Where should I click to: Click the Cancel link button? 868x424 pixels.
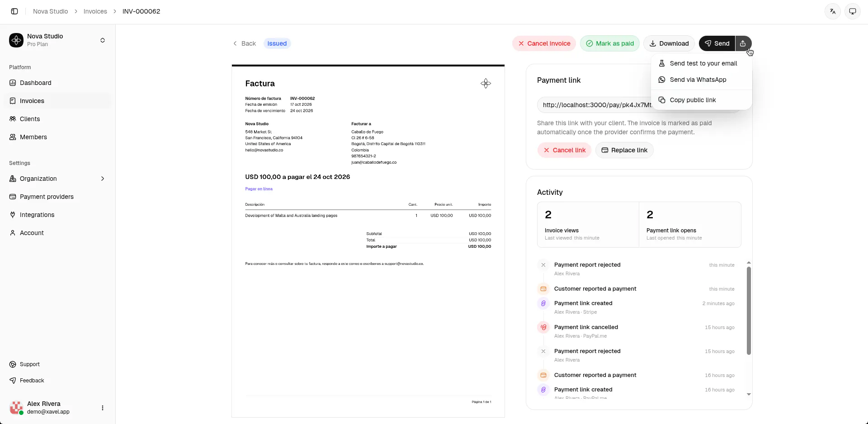pos(564,150)
